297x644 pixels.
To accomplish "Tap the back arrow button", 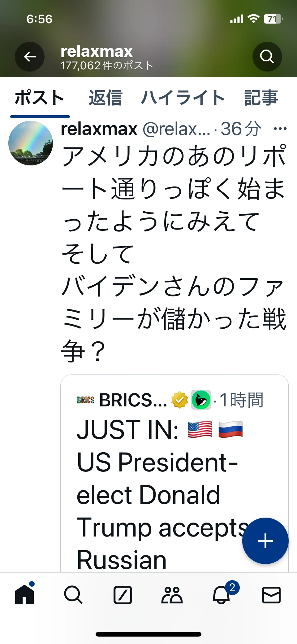I will point(30,57).
